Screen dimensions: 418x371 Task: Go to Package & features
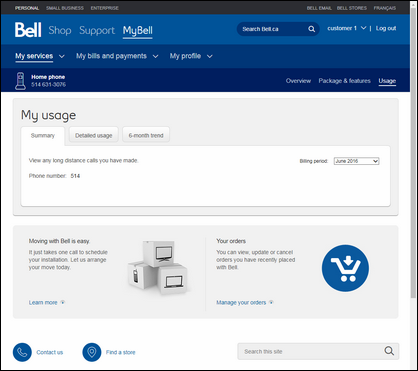point(344,81)
